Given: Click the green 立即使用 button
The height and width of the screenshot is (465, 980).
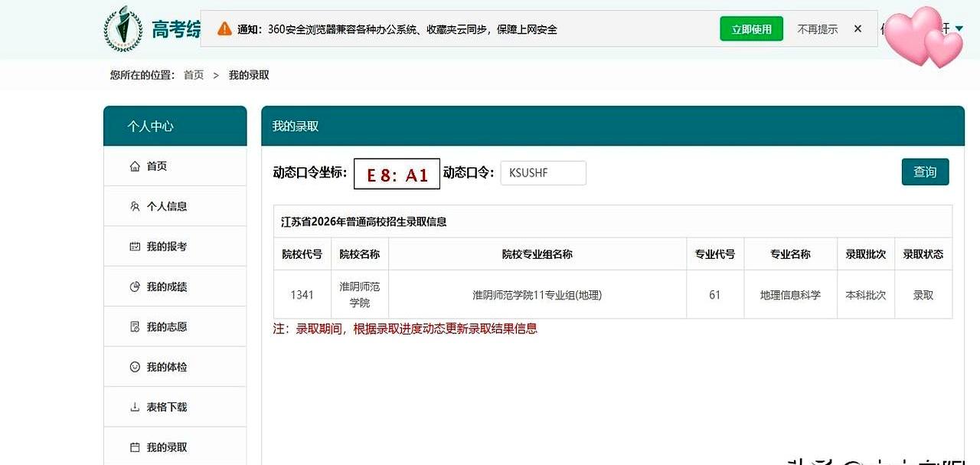Looking at the screenshot, I should click(752, 29).
